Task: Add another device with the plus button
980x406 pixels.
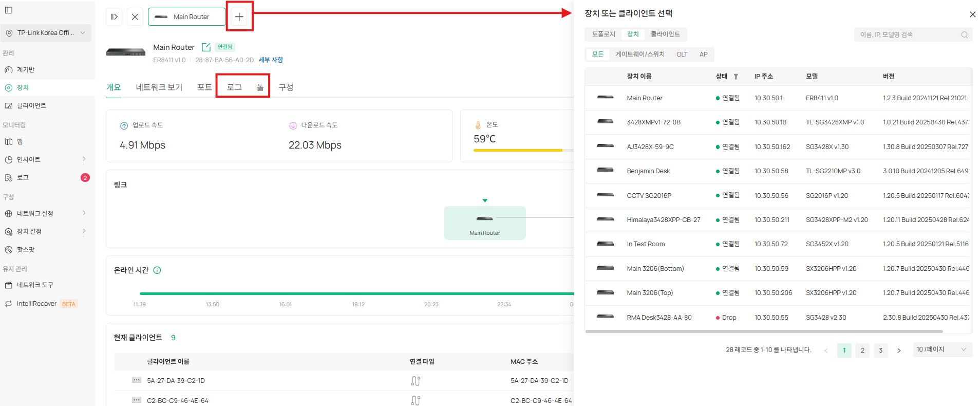Action: click(x=239, y=17)
